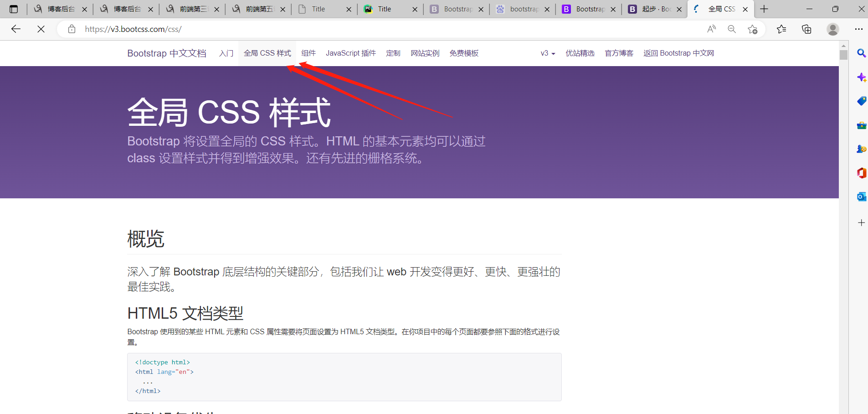The image size is (868, 414).
Task: Open the 优站精选 nav link
Action: coord(580,53)
